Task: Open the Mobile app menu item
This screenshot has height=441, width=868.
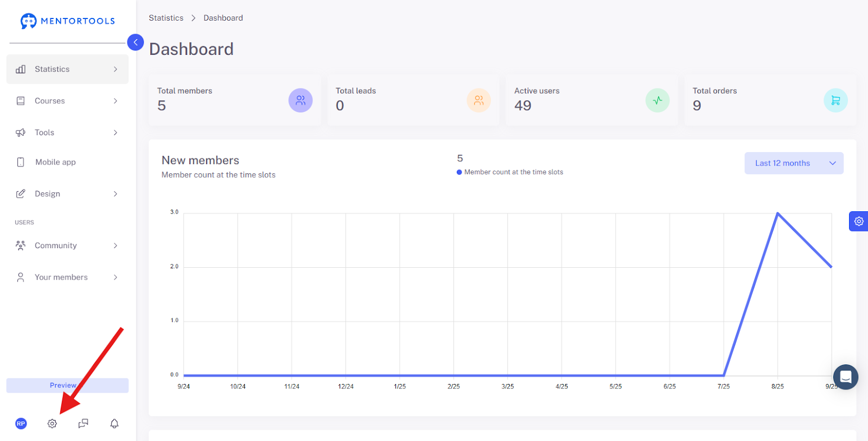Action: [x=67, y=162]
